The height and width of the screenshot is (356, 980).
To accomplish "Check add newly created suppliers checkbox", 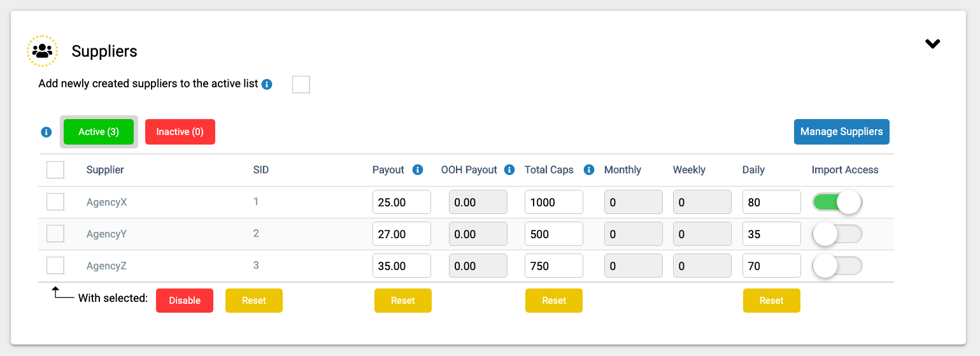I will (301, 84).
